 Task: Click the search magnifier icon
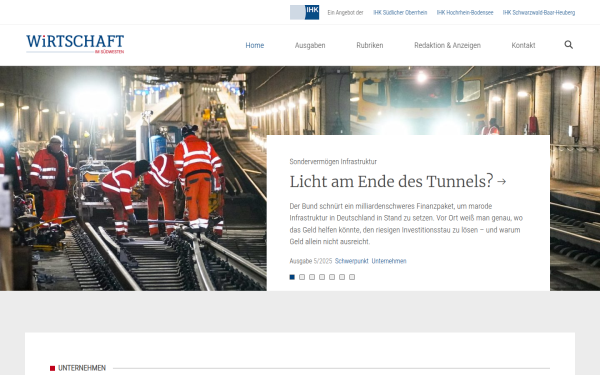[568, 45]
